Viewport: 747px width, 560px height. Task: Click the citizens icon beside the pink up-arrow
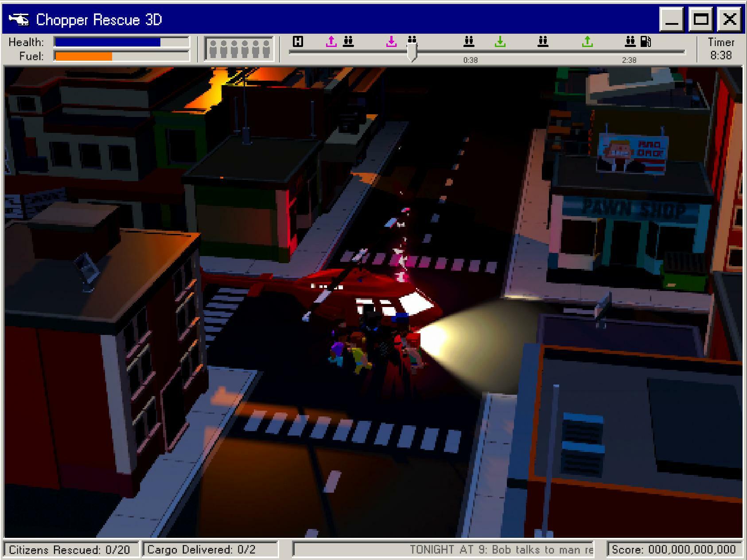[x=348, y=41]
